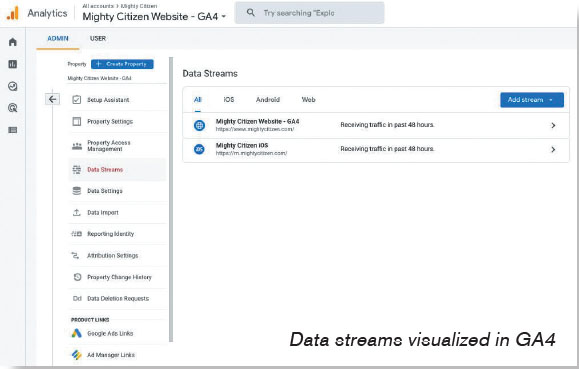Open Data Deletion Requests
This screenshot has width=579, height=369.
click(117, 298)
